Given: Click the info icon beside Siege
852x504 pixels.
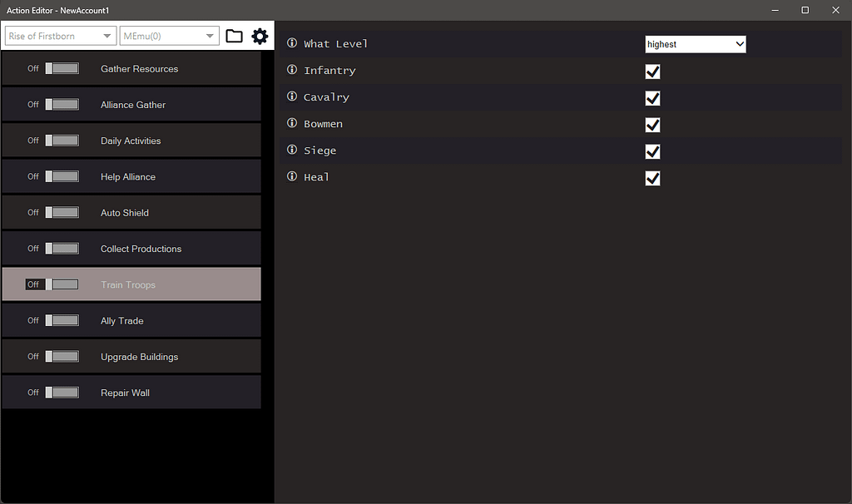Looking at the screenshot, I should point(290,151).
